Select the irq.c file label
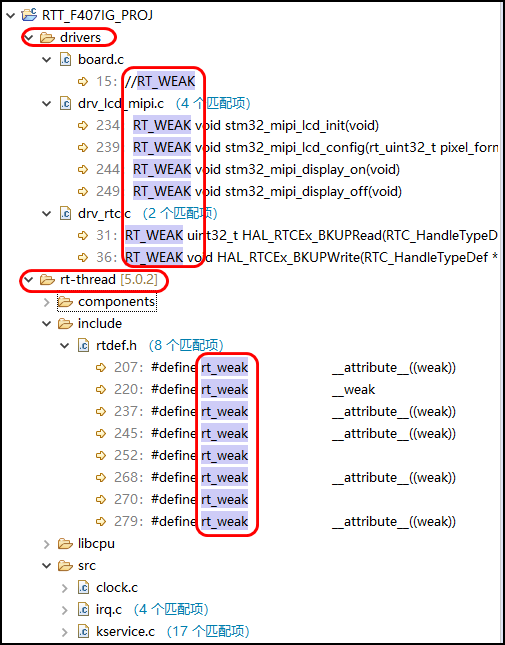The width and height of the screenshot is (505, 645). click(x=109, y=610)
